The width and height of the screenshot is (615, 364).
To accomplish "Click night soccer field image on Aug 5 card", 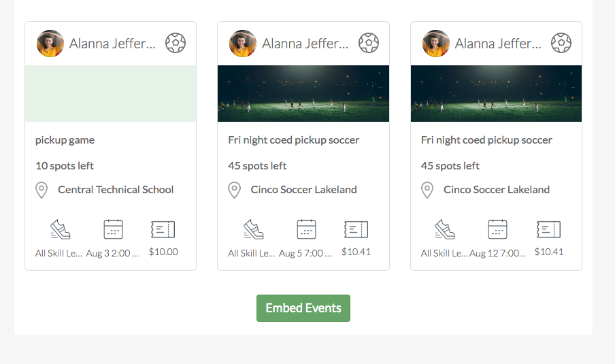I will tap(303, 93).
